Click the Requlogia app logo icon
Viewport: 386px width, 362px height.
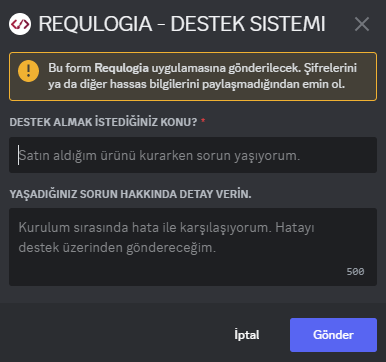point(20,24)
